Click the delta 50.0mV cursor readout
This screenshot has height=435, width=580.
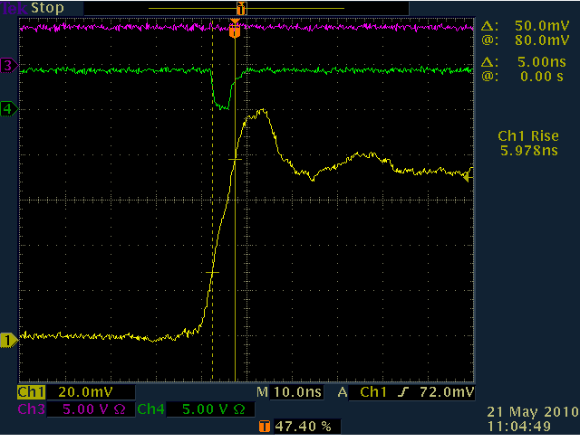(x=525, y=26)
